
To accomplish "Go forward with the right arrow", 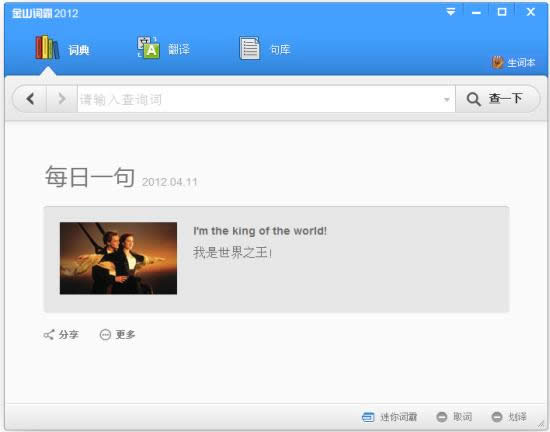I will tap(62, 99).
